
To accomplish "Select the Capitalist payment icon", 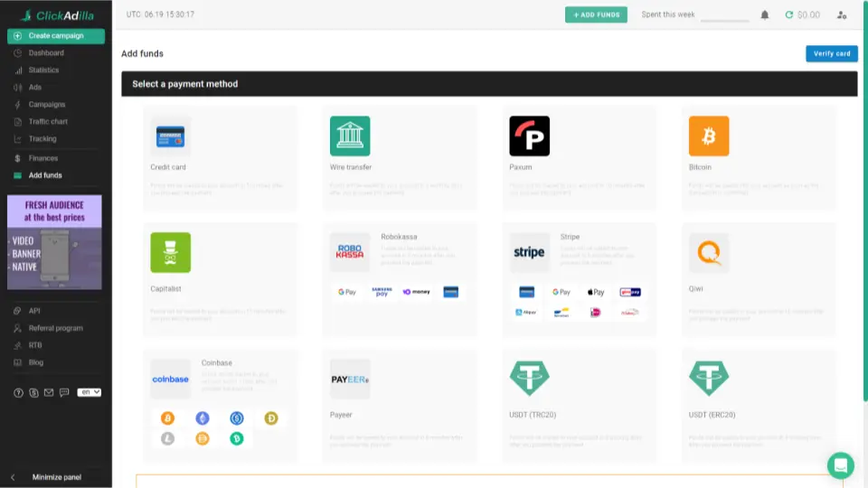I will click(171, 252).
